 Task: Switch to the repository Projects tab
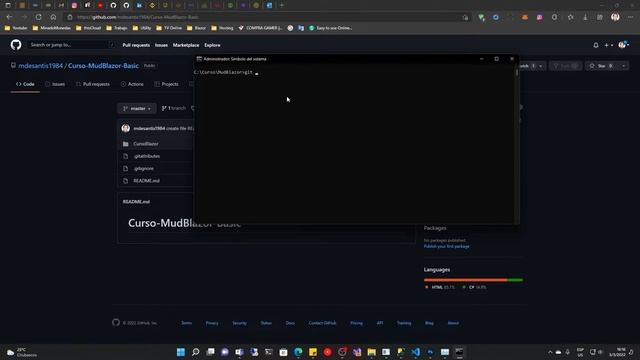click(x=166, y=84)
